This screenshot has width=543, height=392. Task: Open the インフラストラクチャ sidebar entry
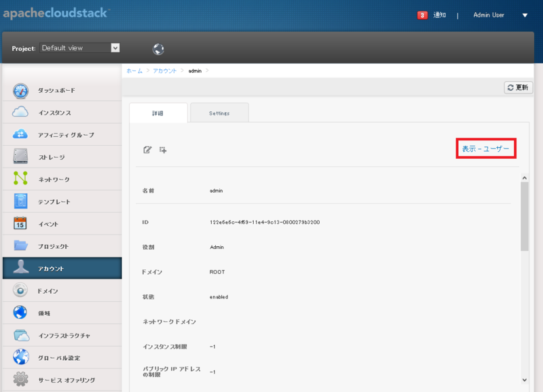tap(20, 335)
